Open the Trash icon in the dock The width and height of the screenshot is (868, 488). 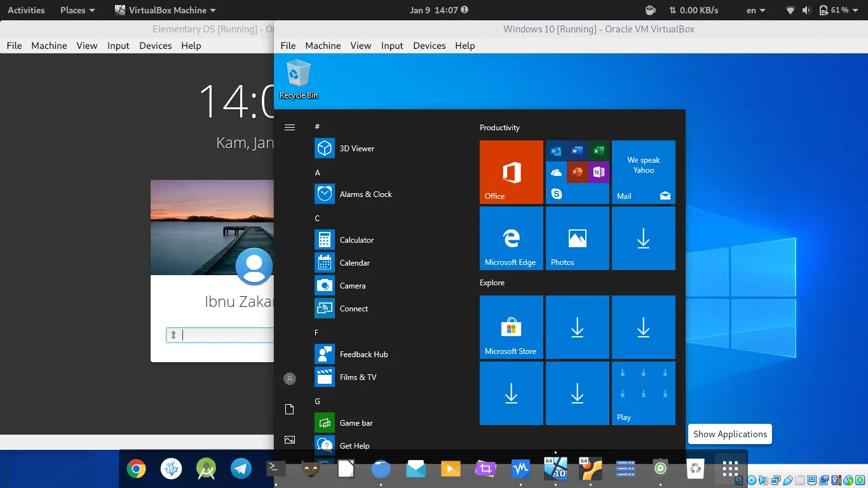(x=695, y=469)
